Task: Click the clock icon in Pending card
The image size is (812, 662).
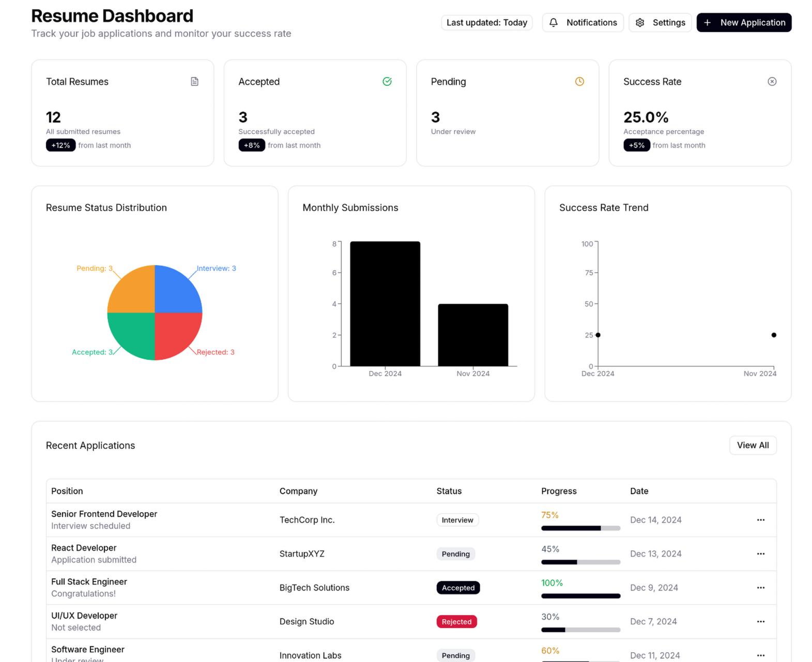Action: point(579,82)
